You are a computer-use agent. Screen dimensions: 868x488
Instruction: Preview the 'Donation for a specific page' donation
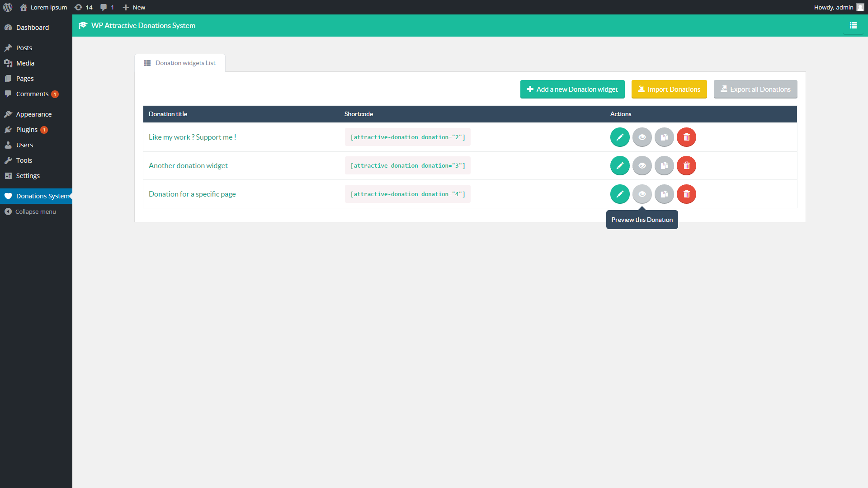(x=642, y=194)
